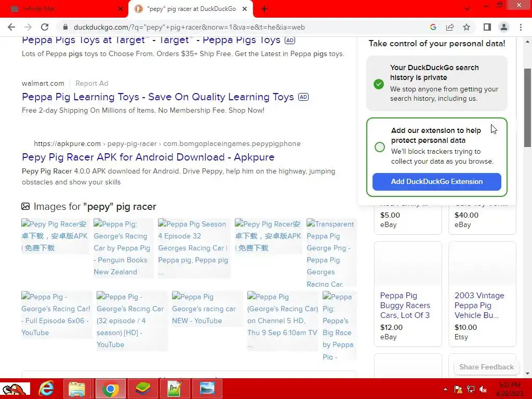This screenshot has height=399, width=532.
Task: Open Peppa's Big Race image thumbnail
Action: 339,325
